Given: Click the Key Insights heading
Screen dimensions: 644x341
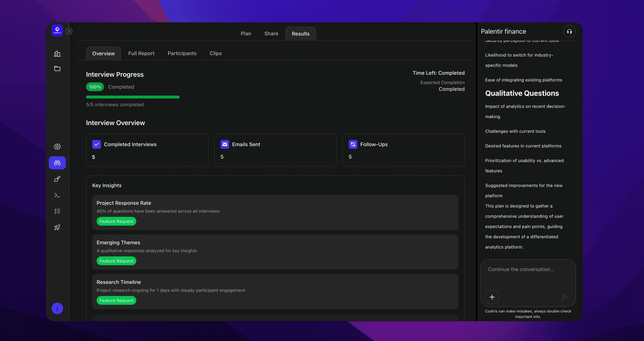Looking at the screenshot, I should point(107,186).
